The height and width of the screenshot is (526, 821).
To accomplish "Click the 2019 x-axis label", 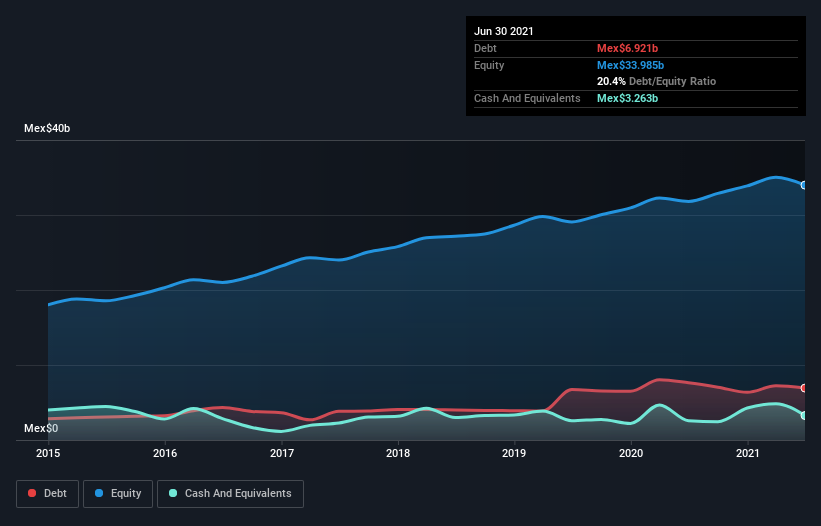I will click(x=514, y=453).
